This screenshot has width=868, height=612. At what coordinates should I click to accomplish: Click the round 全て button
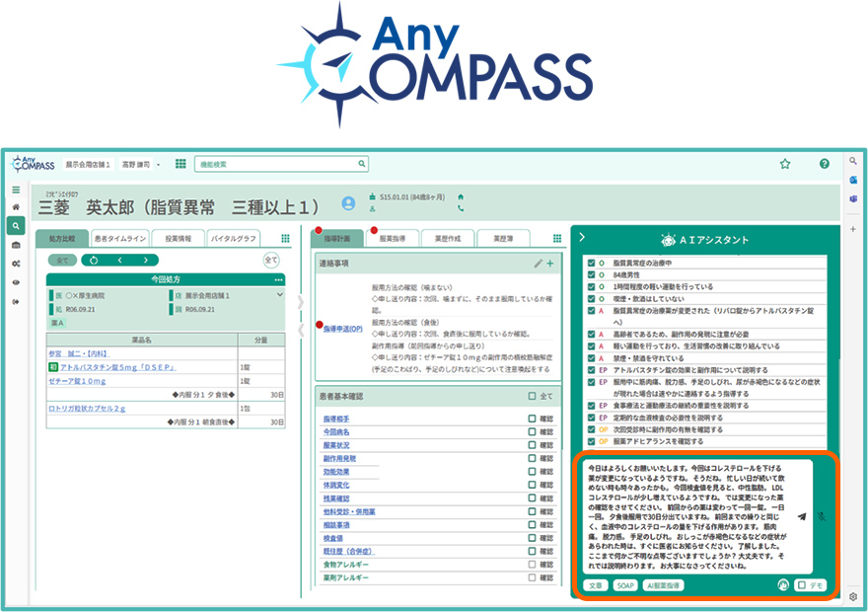click(270, 260)
